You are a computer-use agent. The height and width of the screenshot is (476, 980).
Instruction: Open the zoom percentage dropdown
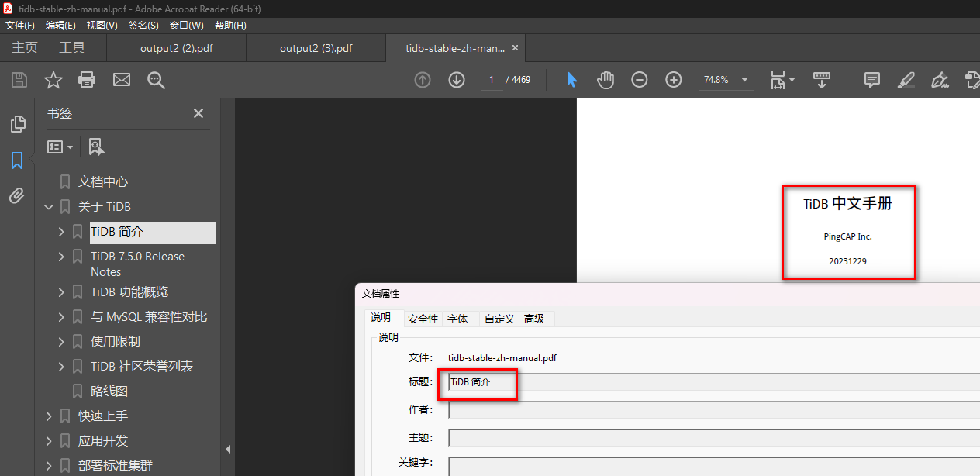tap(744, 80)
